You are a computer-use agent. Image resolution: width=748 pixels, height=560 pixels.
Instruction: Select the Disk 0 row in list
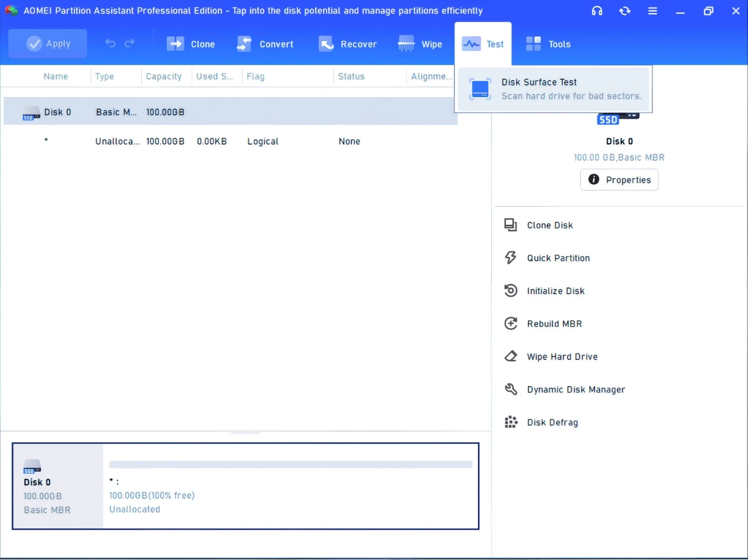230,112
